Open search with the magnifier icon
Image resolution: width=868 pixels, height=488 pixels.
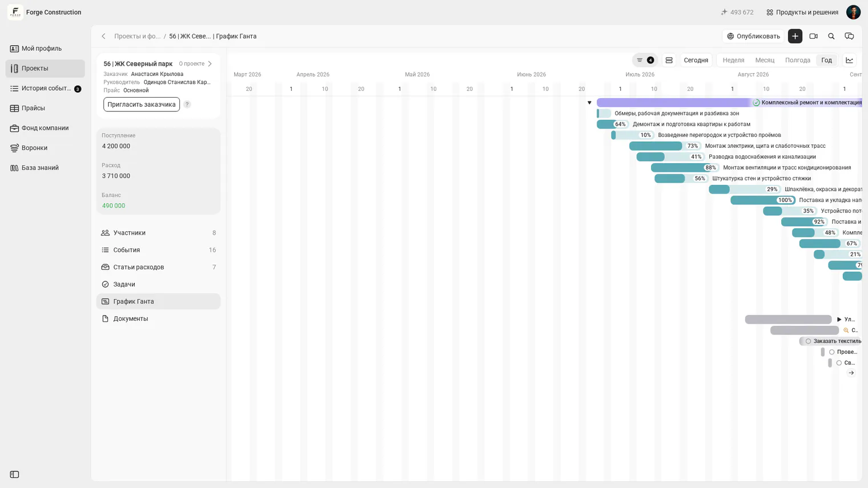click(x=831, y=36)
